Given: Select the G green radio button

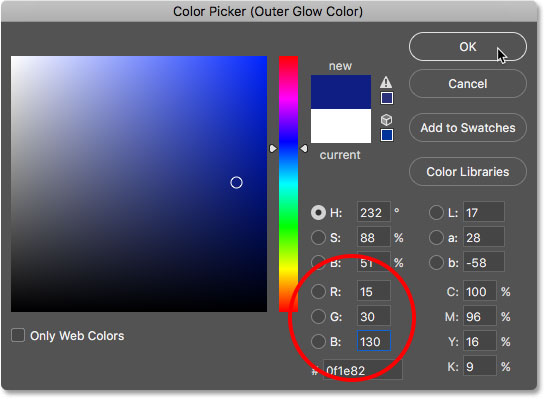Looking at the screenshot, I should (x=318, y=317).
